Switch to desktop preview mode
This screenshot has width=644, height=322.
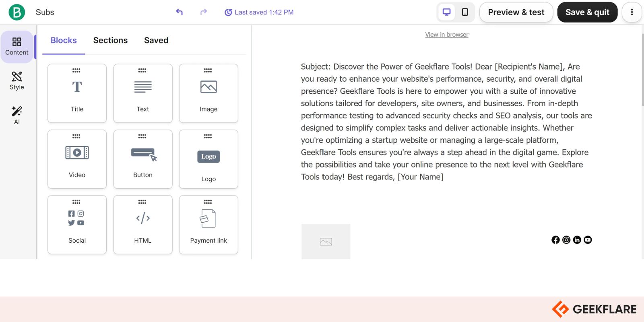(447, 12)
